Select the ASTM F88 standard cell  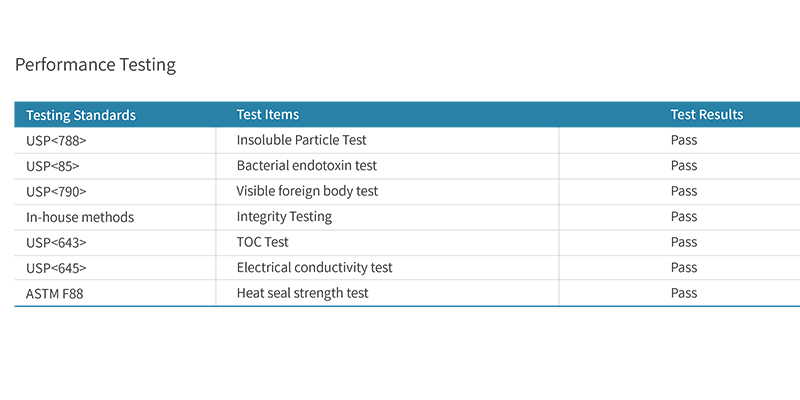pos(55,294)
